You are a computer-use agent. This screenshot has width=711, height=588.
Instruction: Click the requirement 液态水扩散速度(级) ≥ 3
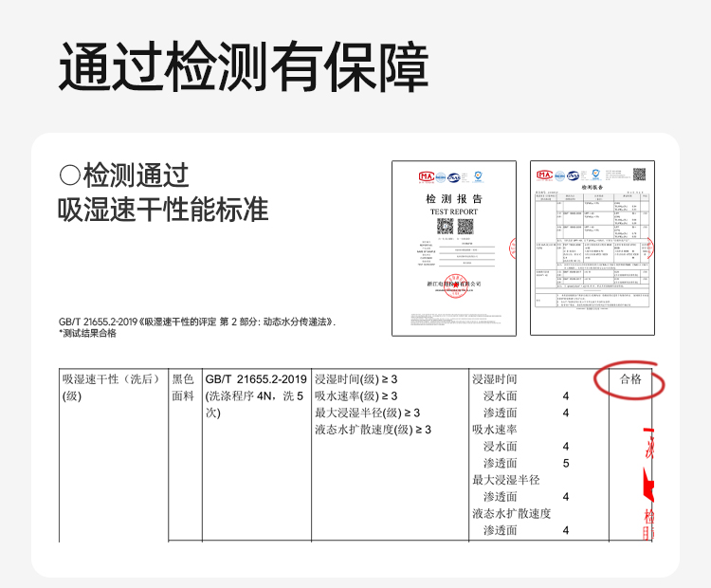coord(373,430)
